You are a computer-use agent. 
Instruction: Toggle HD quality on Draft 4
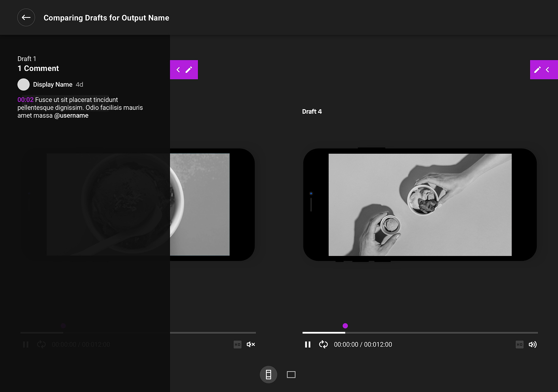[519, 344]
